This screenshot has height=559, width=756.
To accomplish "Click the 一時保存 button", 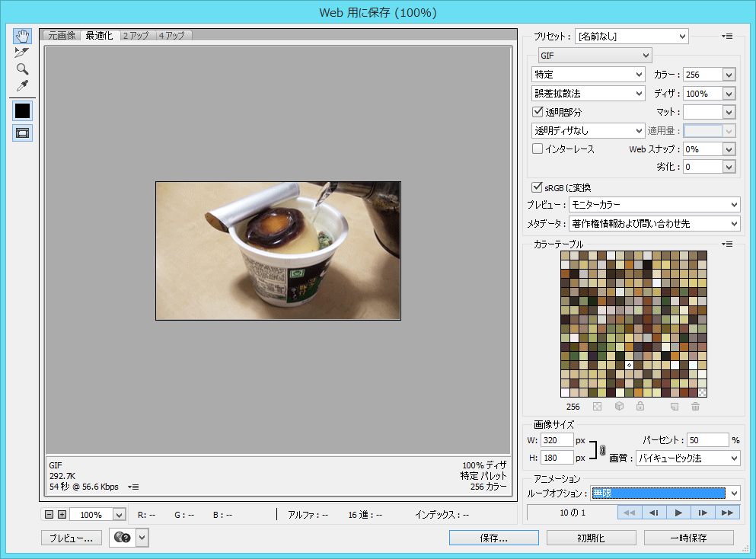I will [688, 538].
